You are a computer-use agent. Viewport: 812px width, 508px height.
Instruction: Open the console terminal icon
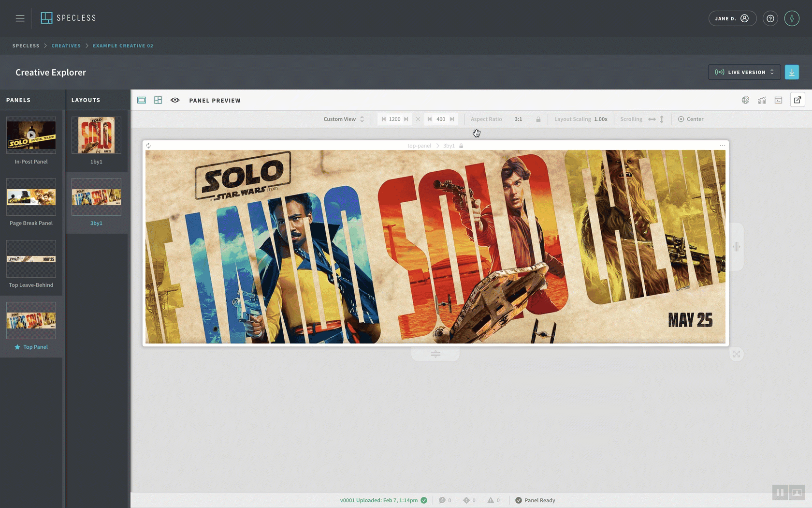click(x=779, y=100)
